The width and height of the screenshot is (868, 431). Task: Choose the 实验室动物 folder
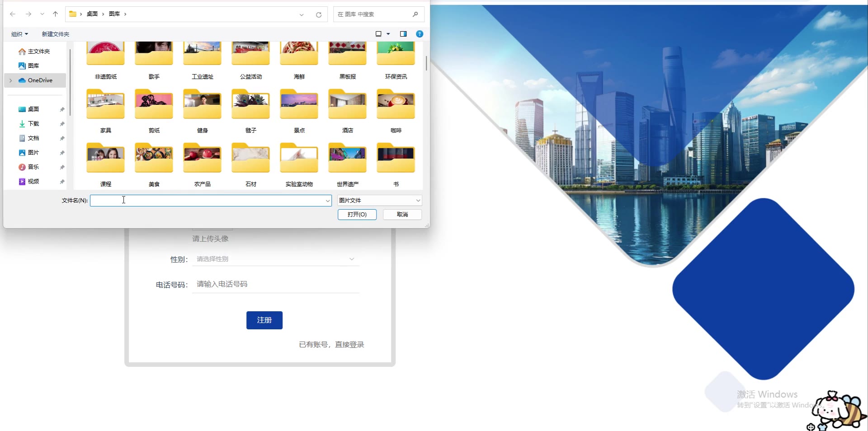pos(299,164)
